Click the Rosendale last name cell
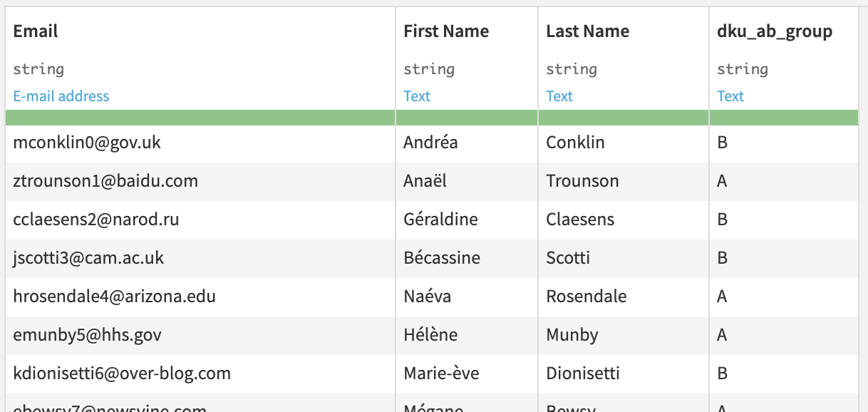 coord(586,297)
